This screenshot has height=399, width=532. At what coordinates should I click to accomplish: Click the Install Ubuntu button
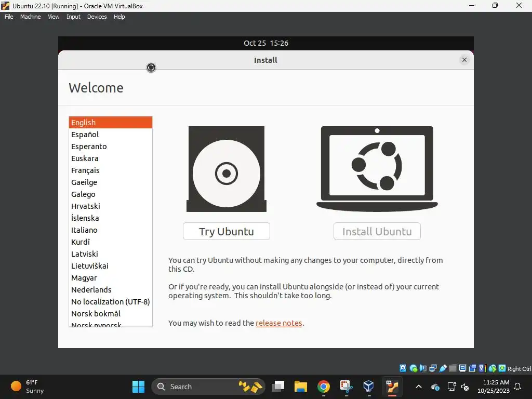[x=377, y=231]
